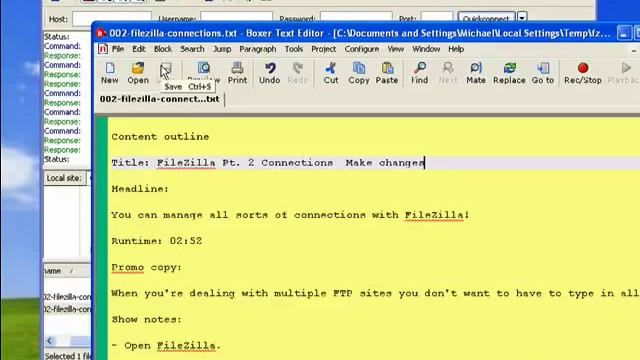Click the 'Headline:' text line
The image size is (640, 360).
coord(140,189)
